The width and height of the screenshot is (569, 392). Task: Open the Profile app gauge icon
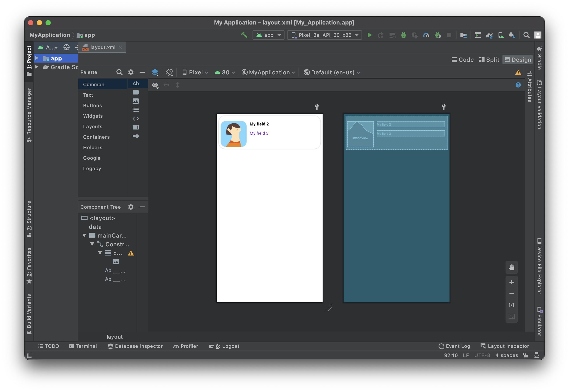426,35
